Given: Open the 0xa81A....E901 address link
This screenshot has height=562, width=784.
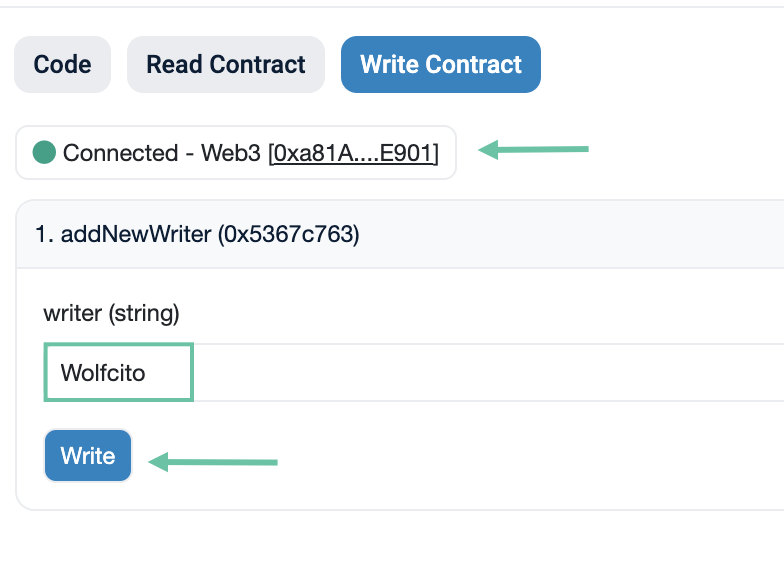Looking at the screenshot, I should (x=354, y=153).
